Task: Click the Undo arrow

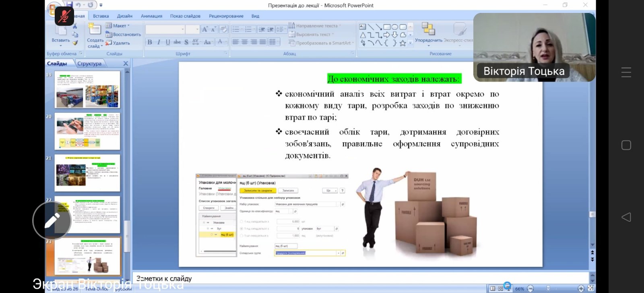Action: [79, 5]
